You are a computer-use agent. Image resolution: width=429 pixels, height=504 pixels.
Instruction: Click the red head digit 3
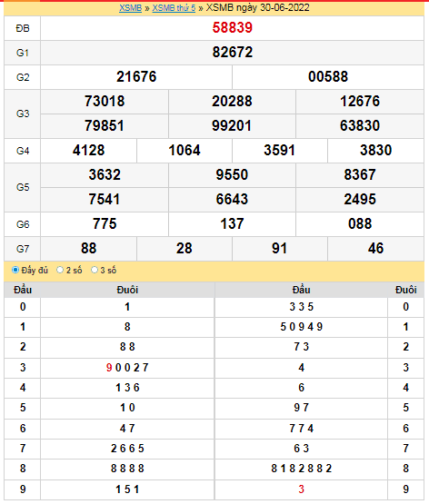point(302,489)
